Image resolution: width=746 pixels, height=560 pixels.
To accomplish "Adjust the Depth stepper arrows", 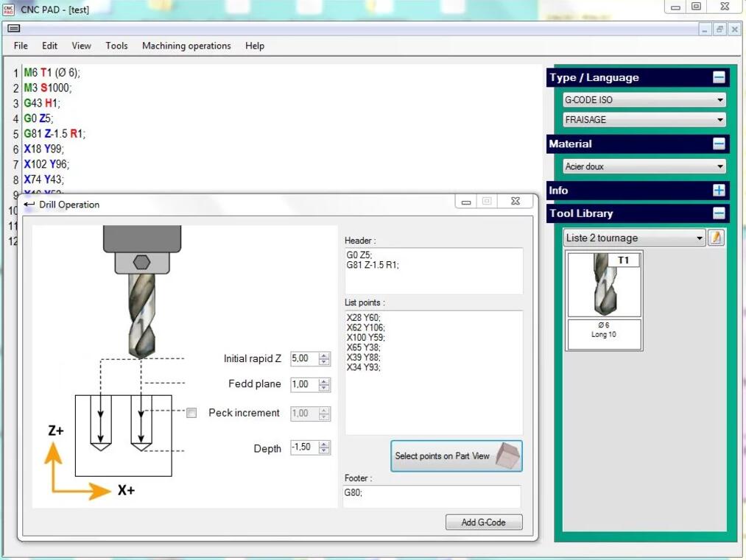I will coord(324,447).
